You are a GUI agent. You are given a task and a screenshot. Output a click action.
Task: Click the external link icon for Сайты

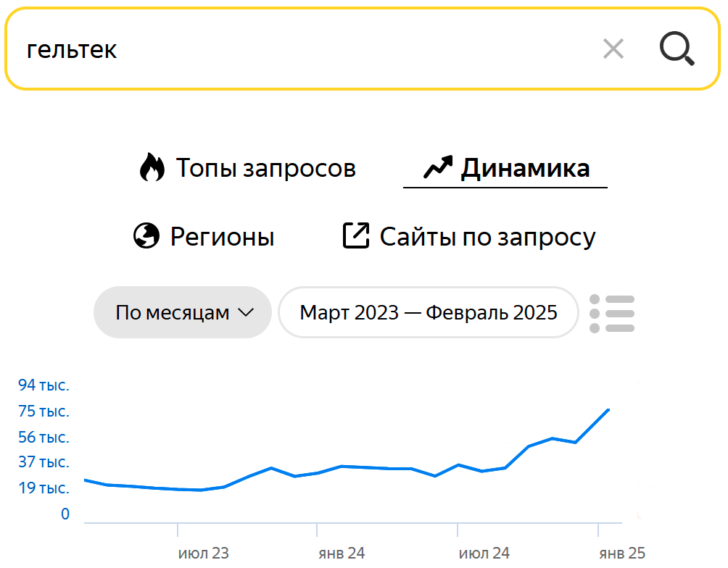click(356, 235)
